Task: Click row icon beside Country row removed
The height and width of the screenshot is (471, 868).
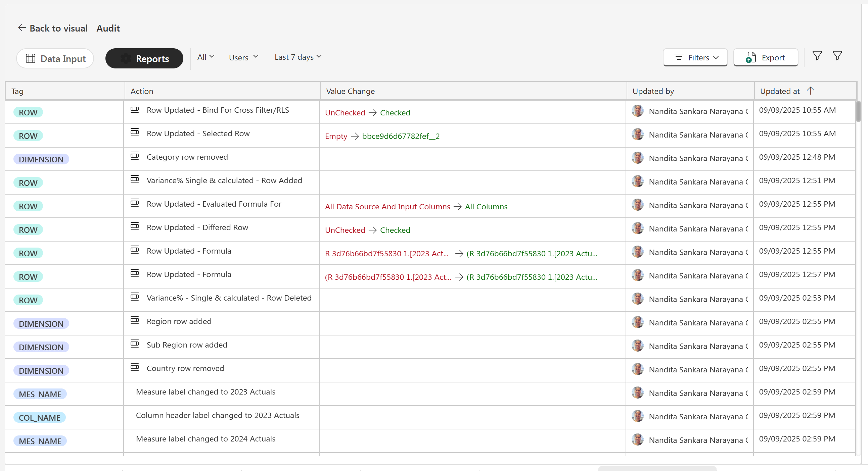Action: tap(135, 367)
